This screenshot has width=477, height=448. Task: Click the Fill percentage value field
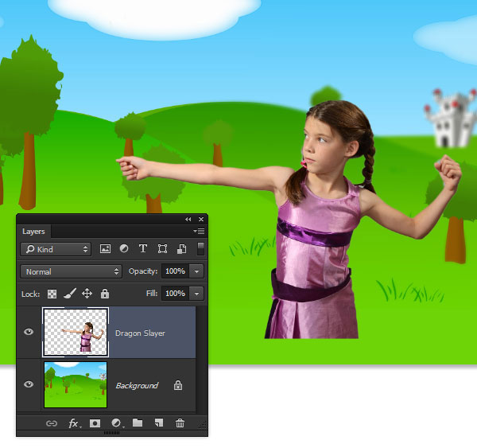click(175, 294)
